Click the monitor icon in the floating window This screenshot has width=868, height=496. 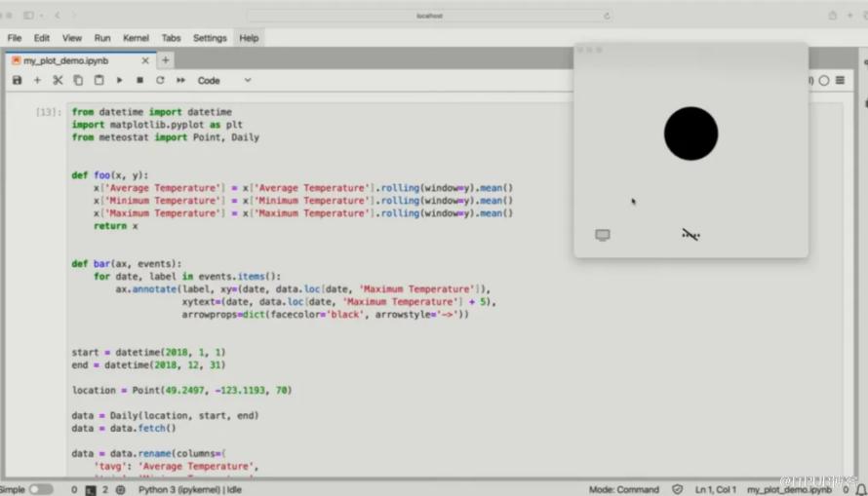603,235
